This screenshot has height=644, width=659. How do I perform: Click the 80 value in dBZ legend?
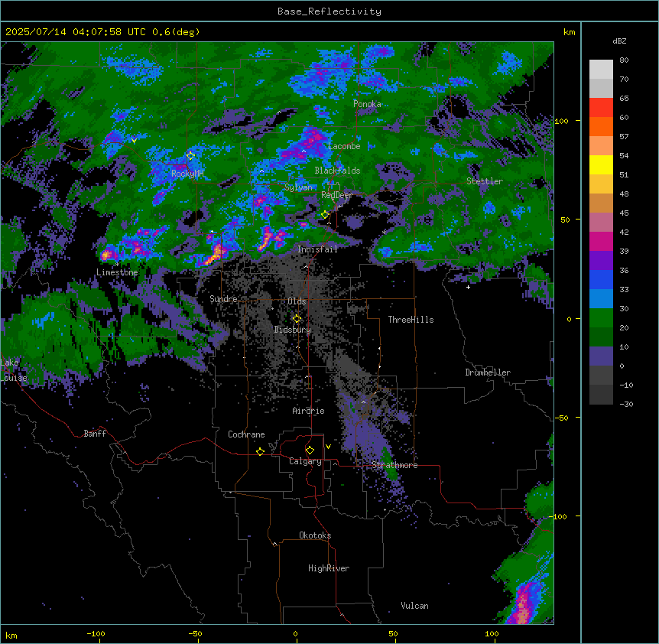(x=624, y=60)
